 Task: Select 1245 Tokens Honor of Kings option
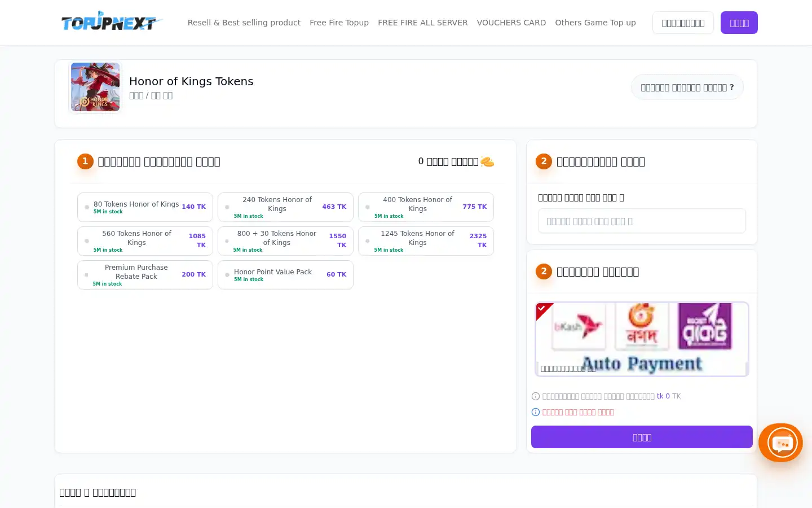coord(426,241)
